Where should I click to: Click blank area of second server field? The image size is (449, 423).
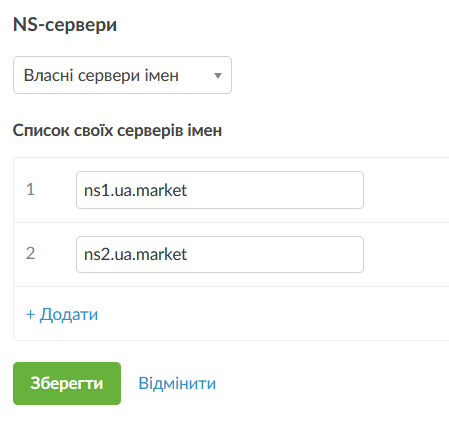pyautogui.click(x=277, y=254)
